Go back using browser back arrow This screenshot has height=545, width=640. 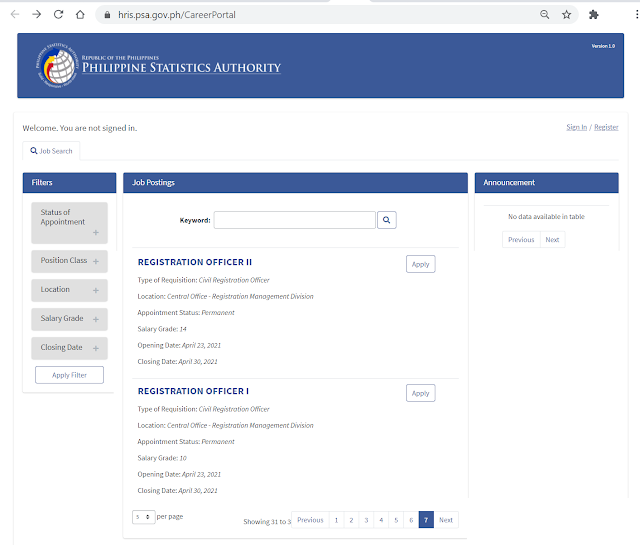15,15
